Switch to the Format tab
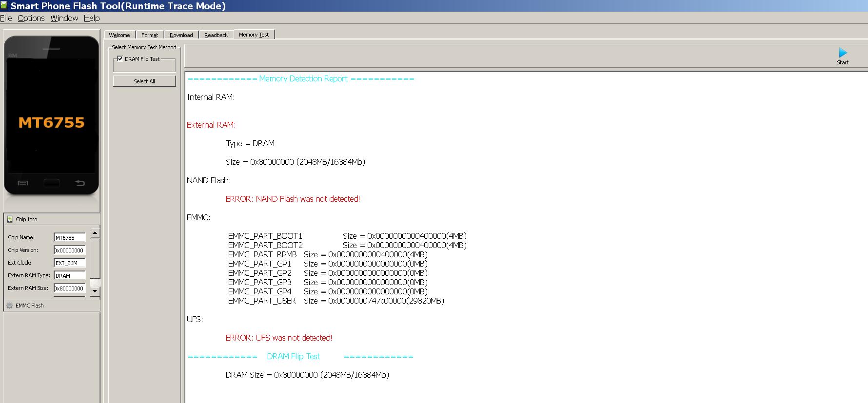The width and height of the screenshot is (868, 403). [x=150, y=35]
